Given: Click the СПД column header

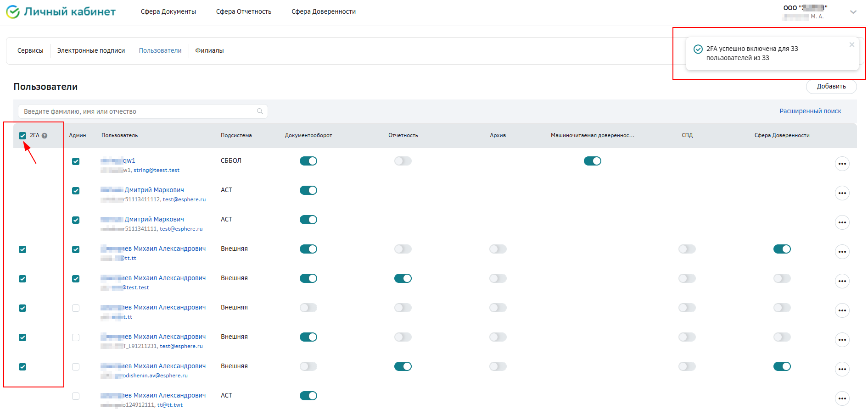Looking at the screenshot, I should pyautogui.click(x=687, y=136).
